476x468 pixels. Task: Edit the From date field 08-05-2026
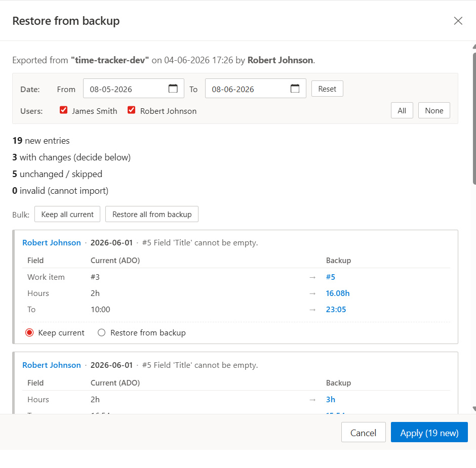coord(134,89)
